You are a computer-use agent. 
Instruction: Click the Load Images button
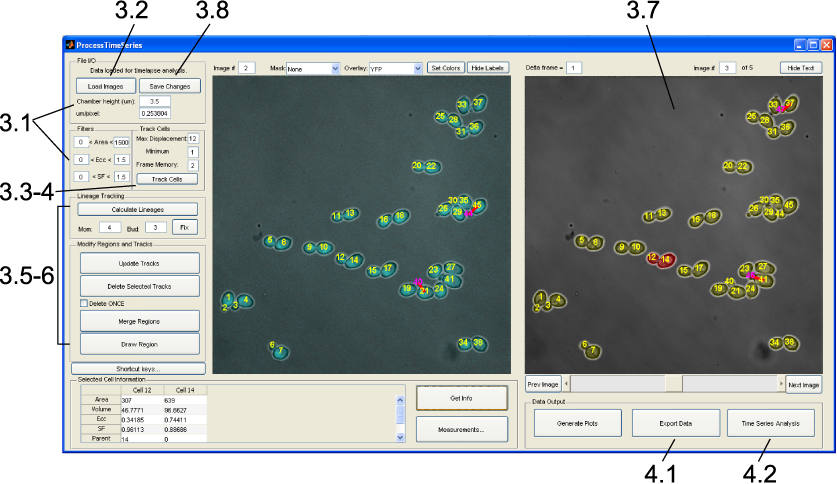point(106,86)
